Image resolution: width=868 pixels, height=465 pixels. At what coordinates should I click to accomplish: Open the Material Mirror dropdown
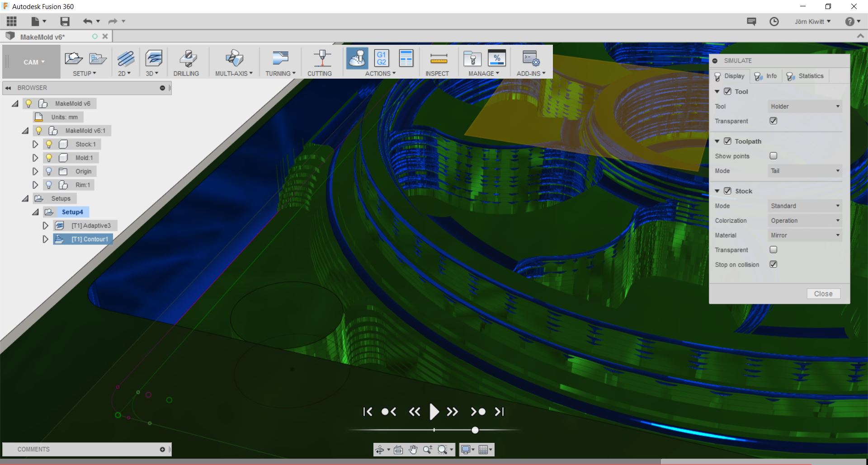pos(805,235)
